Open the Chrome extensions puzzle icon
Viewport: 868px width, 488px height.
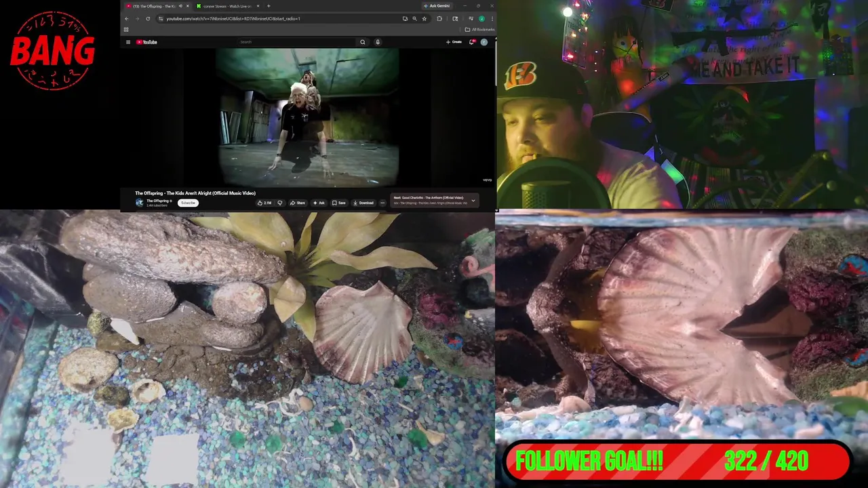439,18
